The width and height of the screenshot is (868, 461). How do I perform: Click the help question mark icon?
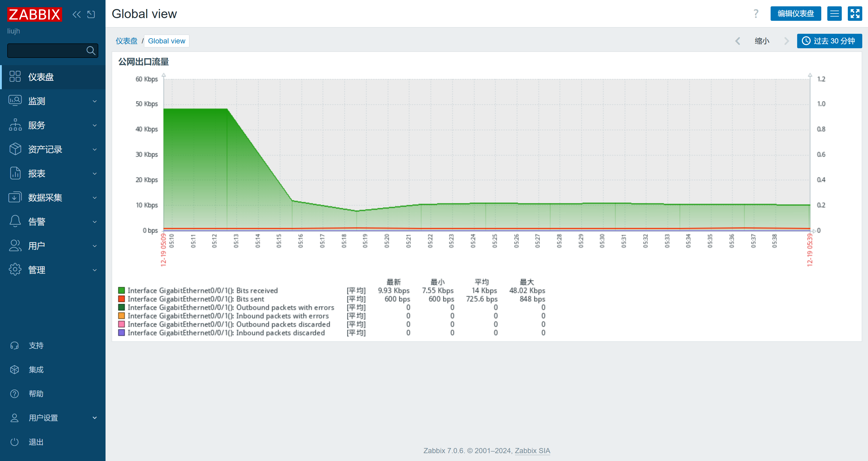pyautogui.click(x=756, y=14)
